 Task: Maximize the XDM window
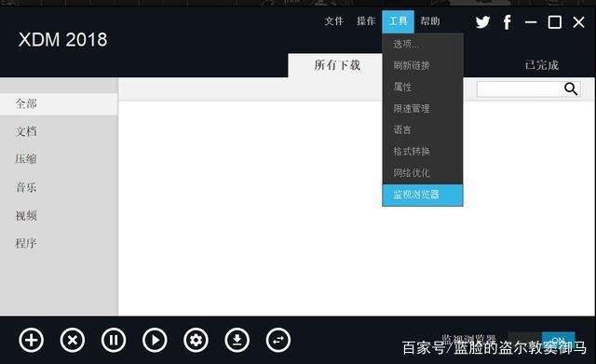[555, 22]
